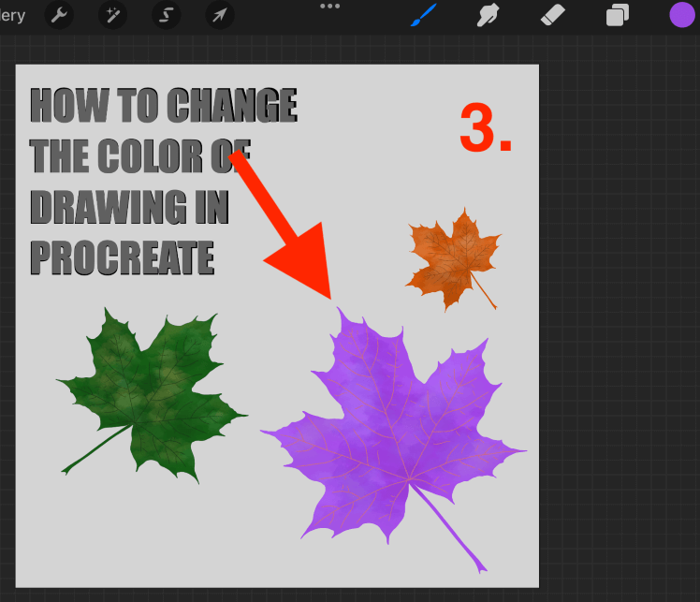Tap the 'PROCREATE' text on canvas
The image size is (700, 602).
[123, 257]
